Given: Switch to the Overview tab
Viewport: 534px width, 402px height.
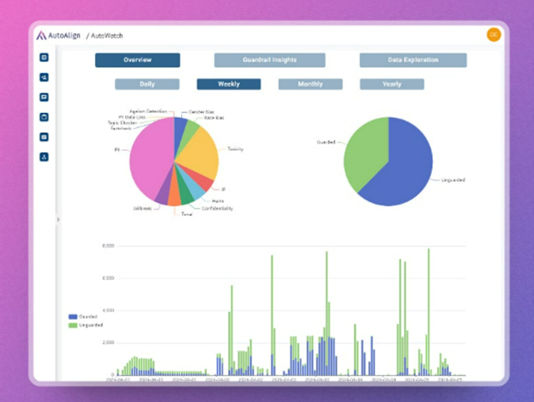Looking at the screenshot, I should 138,60.
